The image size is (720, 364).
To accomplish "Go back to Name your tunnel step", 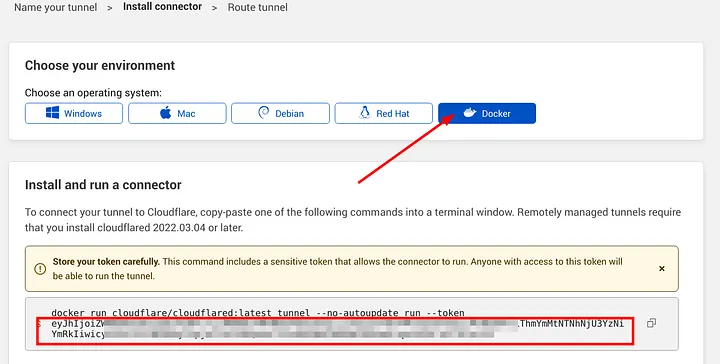I will (x=56, y=7).
